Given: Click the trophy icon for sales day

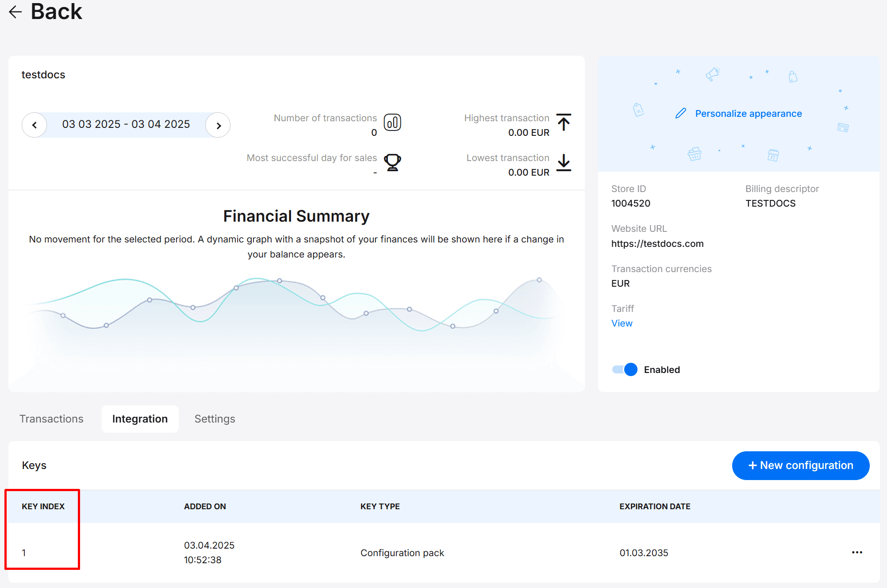Looking at the screenshot, I should 392,162.
